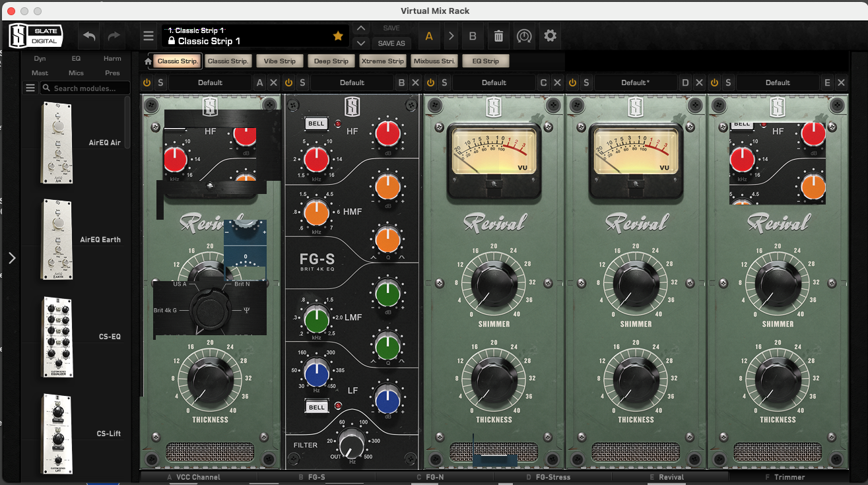
Task: Click the trash can icon in the toolbar
Action: [498, 36]
